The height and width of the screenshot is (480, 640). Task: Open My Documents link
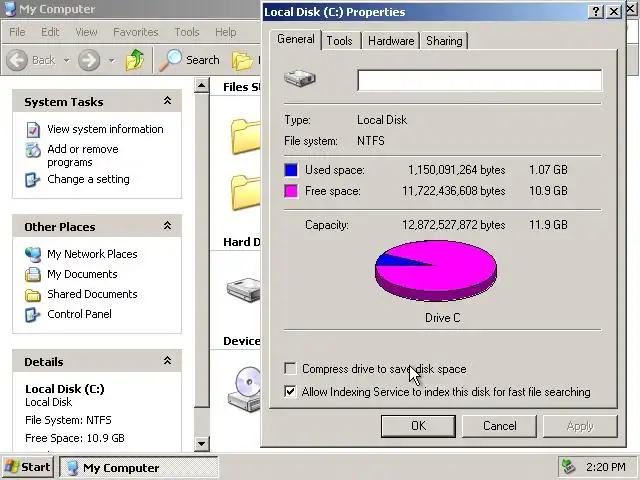(x=82, y=274)
